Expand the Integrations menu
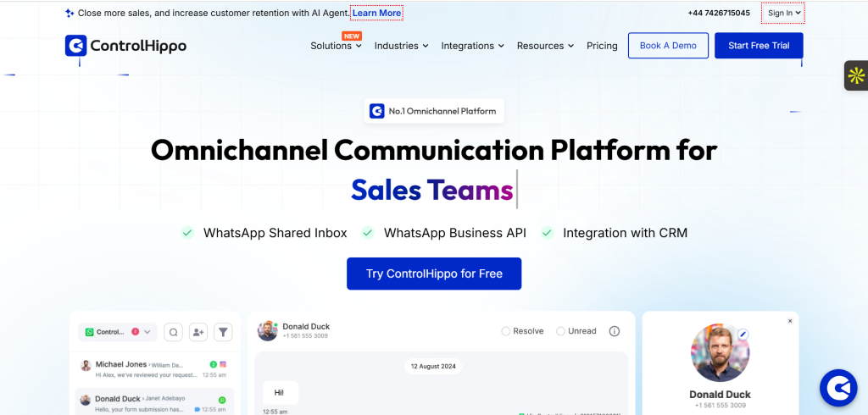Screen dimensions: 868x415 (473, 46)
